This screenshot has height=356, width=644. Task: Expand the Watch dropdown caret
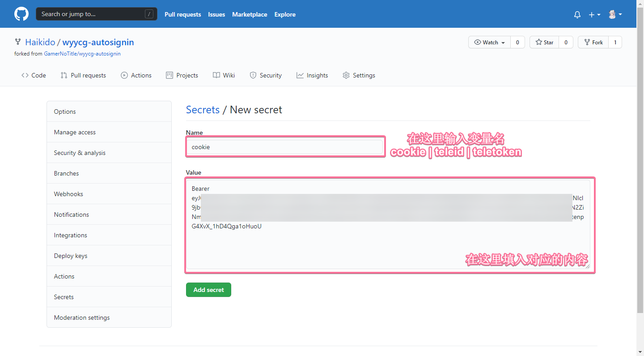(x=503, y=42)
